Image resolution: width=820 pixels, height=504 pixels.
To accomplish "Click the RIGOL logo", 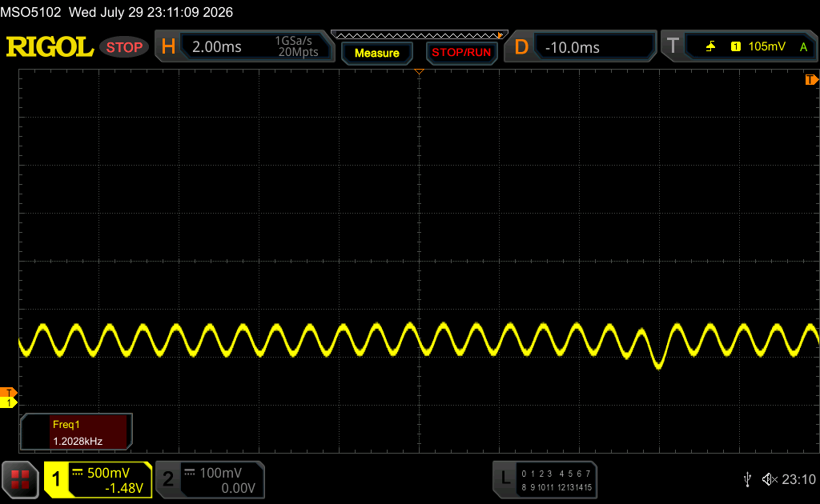I will pyautogui.click(x=50, y=47).
